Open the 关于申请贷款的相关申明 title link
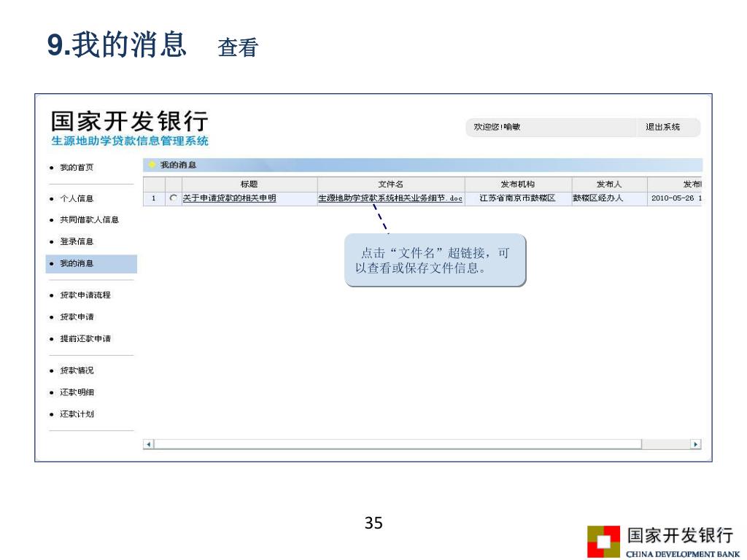 coord(230,198)
